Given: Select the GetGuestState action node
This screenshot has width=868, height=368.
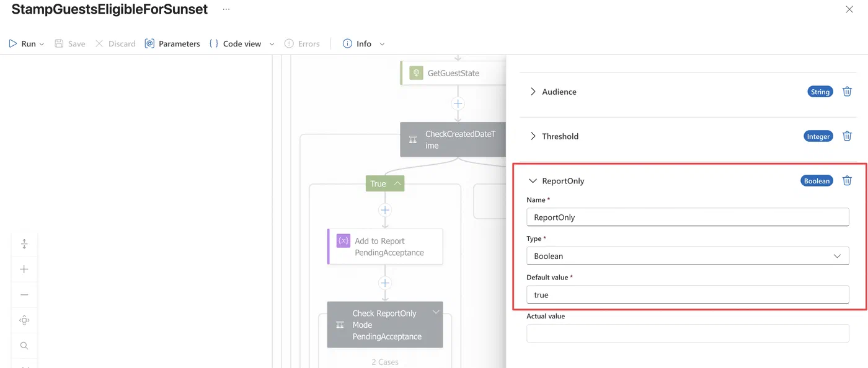Looking at the screenshot, I should click(x=453, y=73).
